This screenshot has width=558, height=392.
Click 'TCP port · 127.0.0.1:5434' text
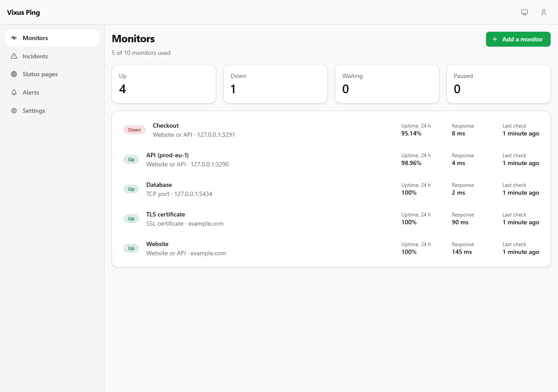[179, 194]
